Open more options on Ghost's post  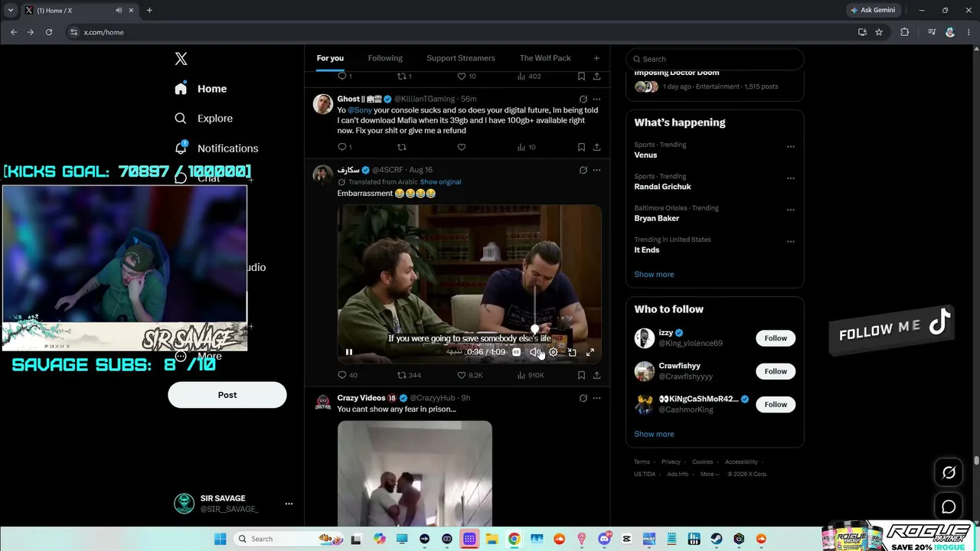[x=596, y=99]
